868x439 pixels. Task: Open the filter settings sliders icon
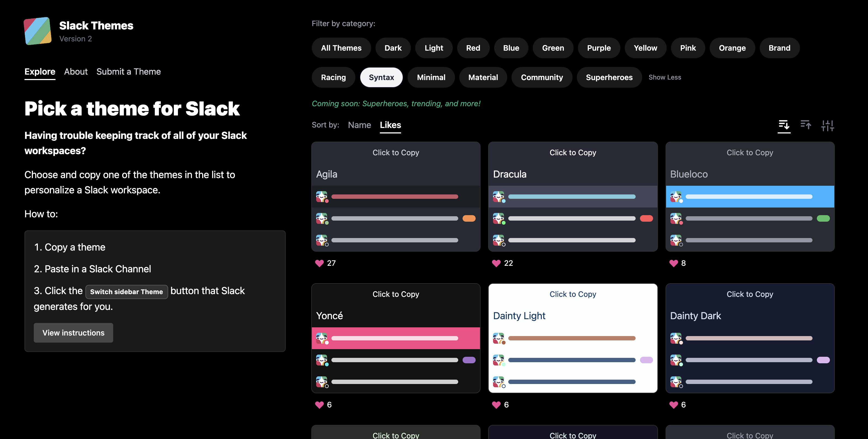tap(828, 125)
